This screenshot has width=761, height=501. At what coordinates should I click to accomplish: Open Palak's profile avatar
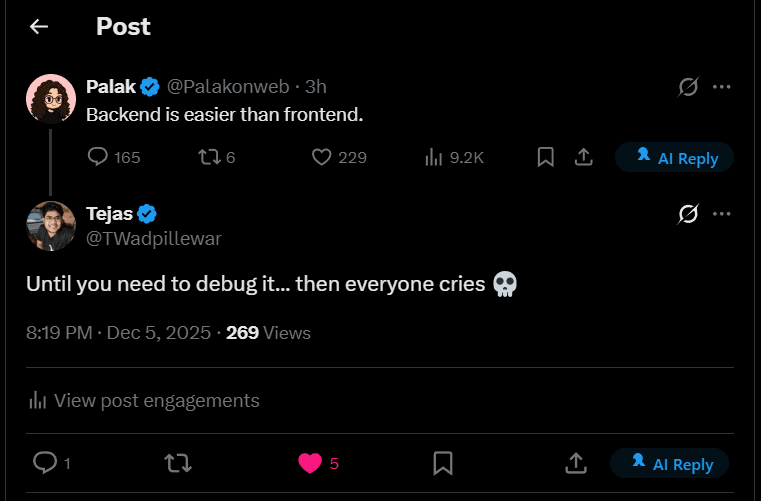50,98
